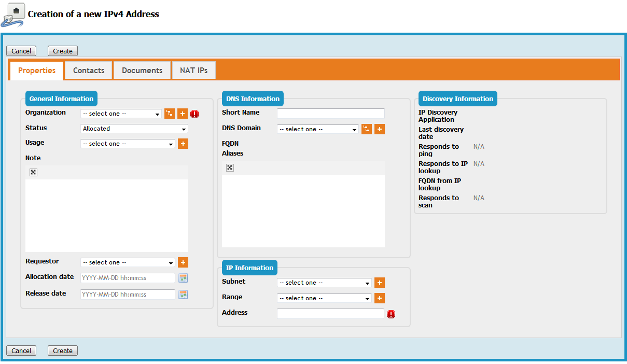Click into the Address input field
Viewport: 627px width, 364px height.
(330, 314)
